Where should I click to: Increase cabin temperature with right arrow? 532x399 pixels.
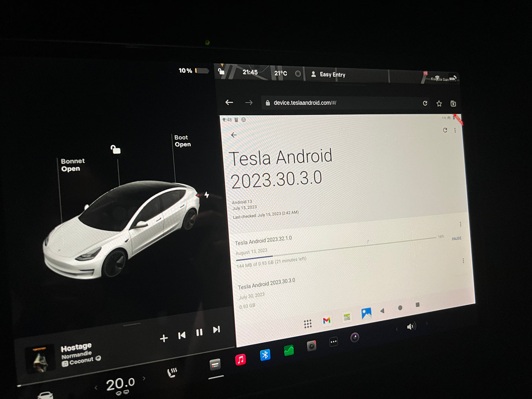pyautogui.click(x=144, y=378)
